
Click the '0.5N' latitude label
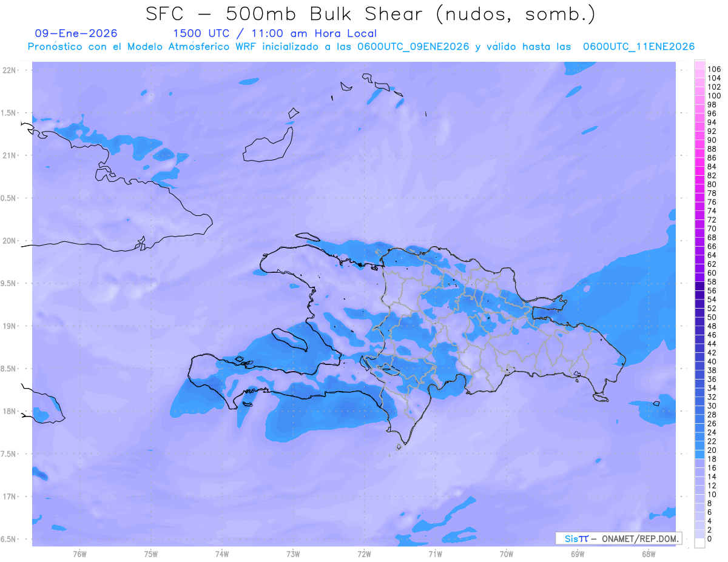click(x=8, y=198)
